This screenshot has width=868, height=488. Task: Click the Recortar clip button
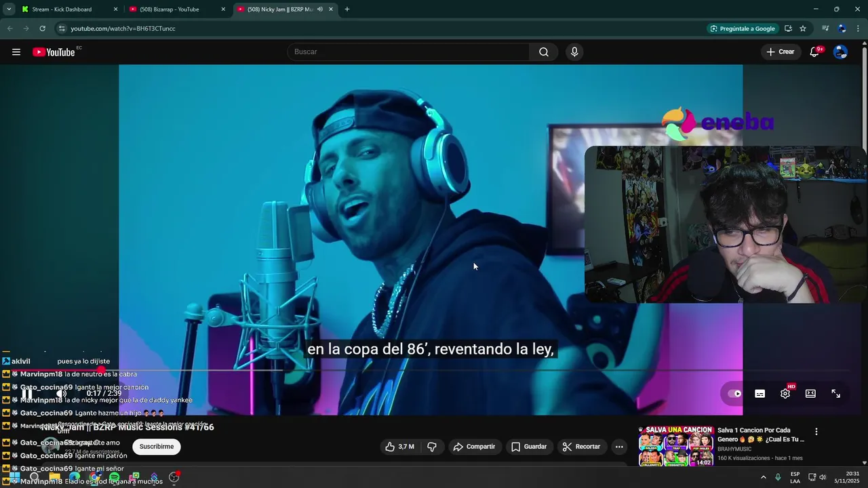point(582,447)
